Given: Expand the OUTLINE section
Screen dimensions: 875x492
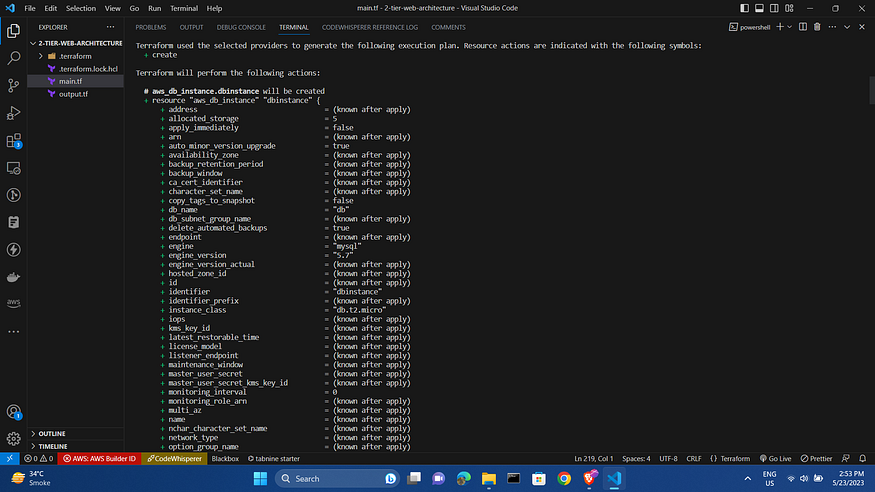Looking at the screenshot, I should click(75, 433).
